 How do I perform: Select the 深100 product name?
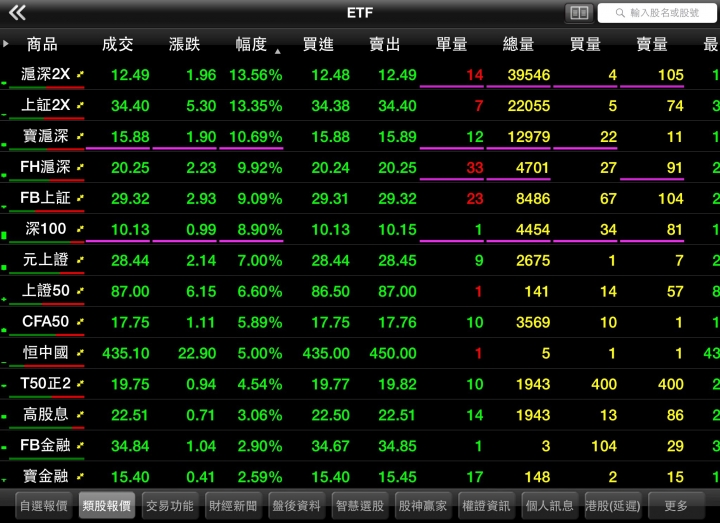click(x=45, y=229)
